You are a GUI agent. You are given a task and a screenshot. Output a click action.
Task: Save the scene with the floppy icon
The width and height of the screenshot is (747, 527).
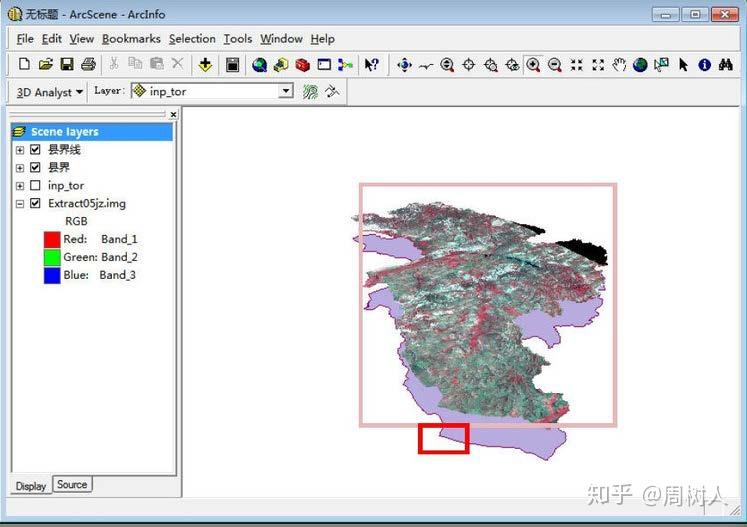[x=67, y=65]
